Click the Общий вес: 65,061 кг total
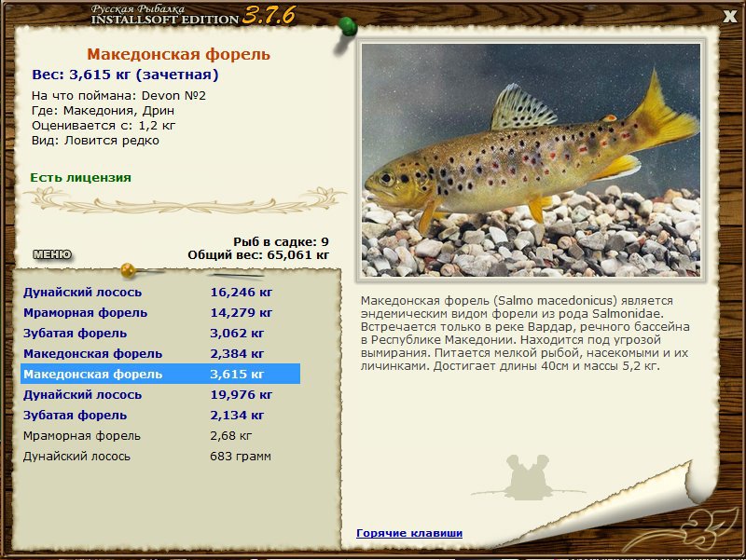Image resolution: width=746 pixels, height=560 pixels. pos(258,254)
